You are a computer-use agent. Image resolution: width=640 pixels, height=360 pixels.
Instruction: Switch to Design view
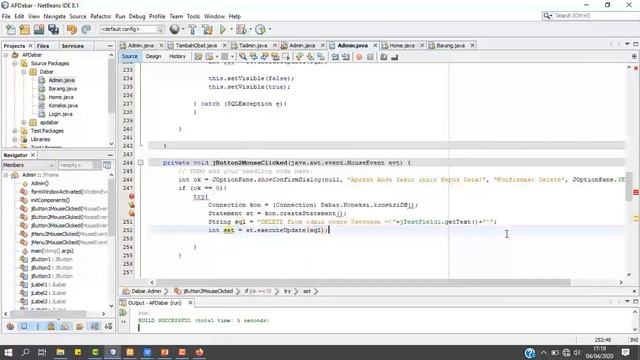(153, 57)
